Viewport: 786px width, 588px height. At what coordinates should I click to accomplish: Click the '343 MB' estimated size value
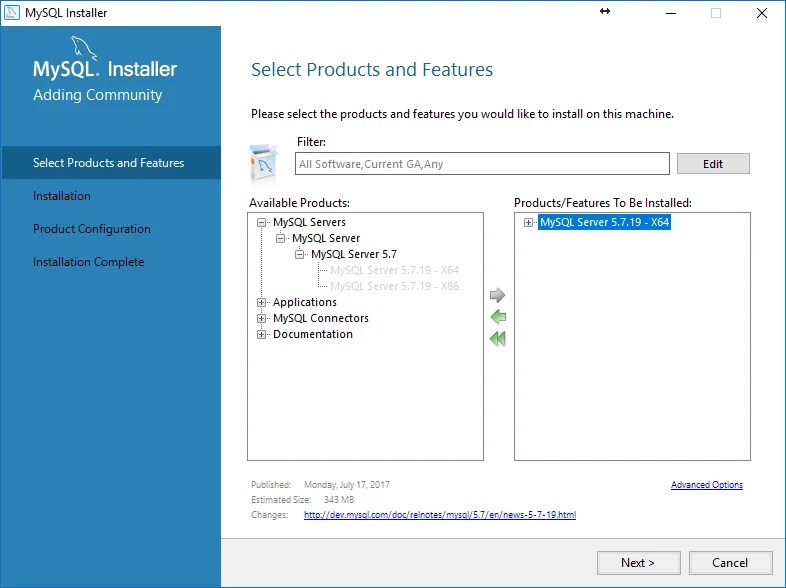tap(339, 500)
